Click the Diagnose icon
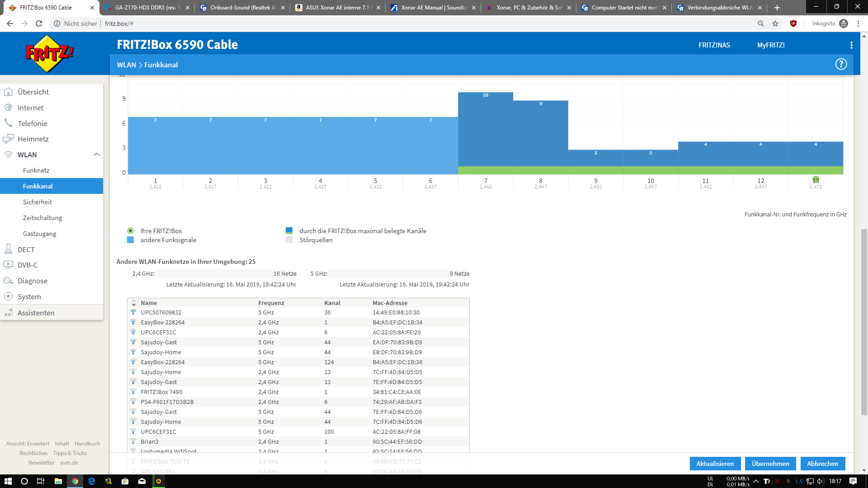The image size is (868, 488). point(8,281)
